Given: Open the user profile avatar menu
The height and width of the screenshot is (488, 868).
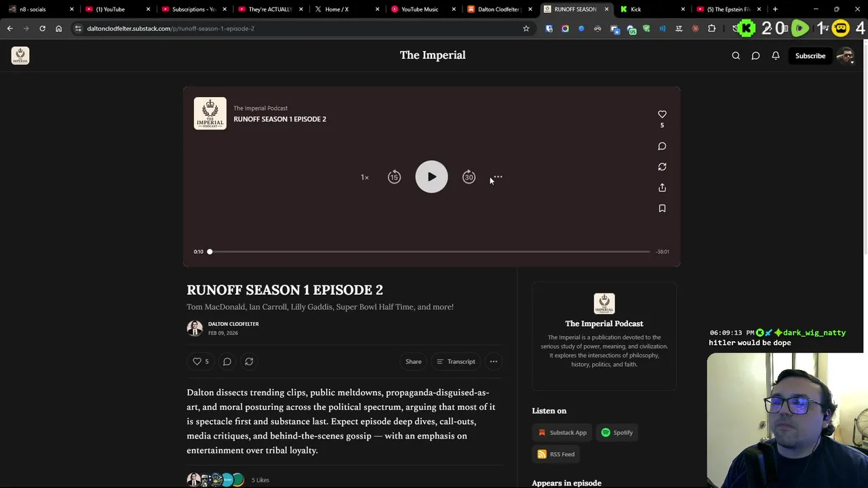Looking at the screenshot, I should pos(845,56).
